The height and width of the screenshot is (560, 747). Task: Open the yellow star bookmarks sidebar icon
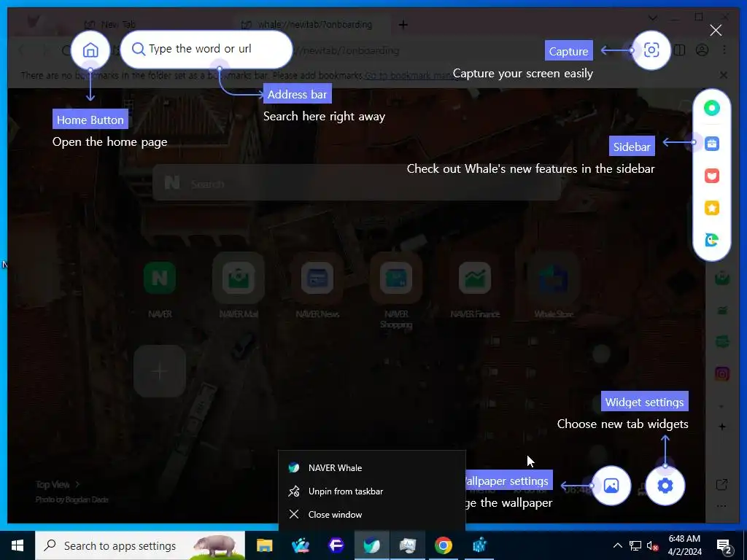712,208
